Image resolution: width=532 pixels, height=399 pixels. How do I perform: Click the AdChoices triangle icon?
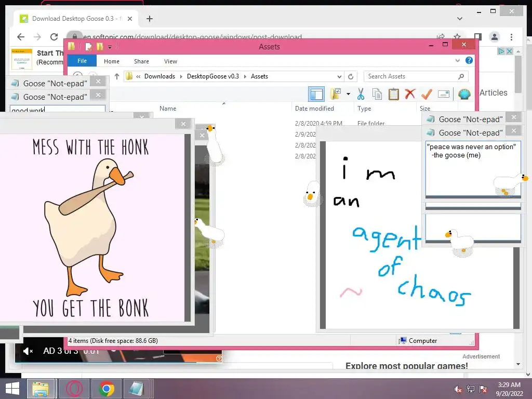coord(501,51)
